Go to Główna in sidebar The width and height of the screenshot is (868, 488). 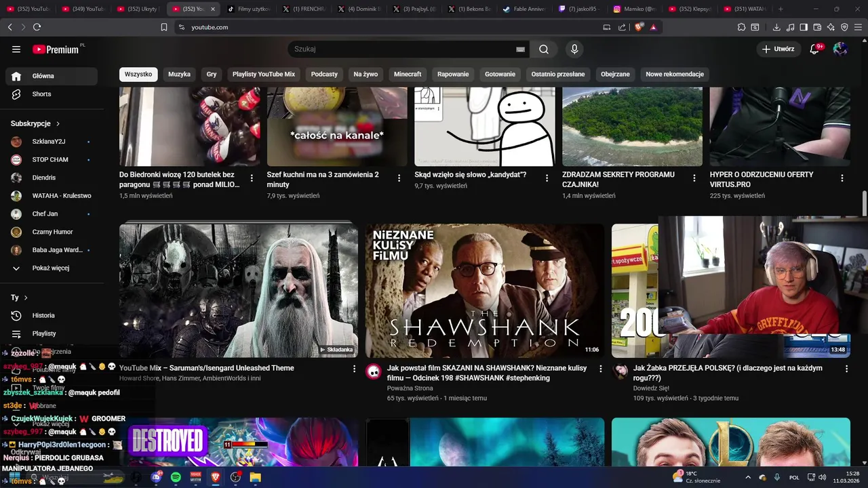(x=51, y=76)
